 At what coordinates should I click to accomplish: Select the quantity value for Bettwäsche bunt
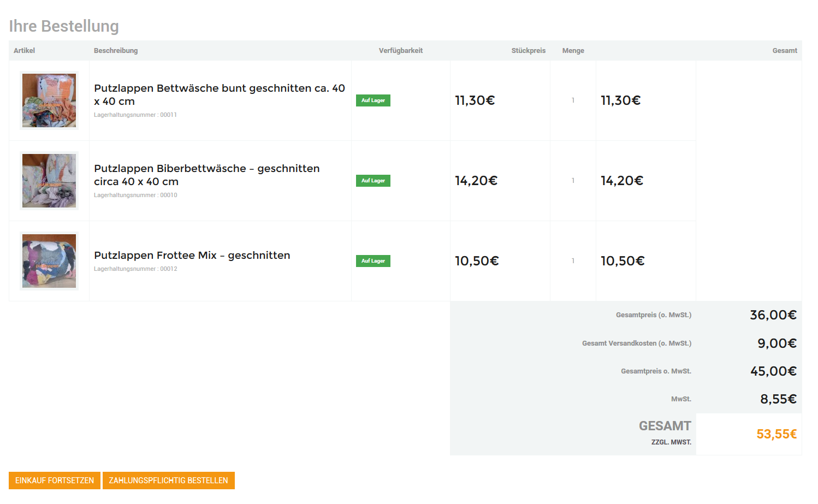click(573, 100)
